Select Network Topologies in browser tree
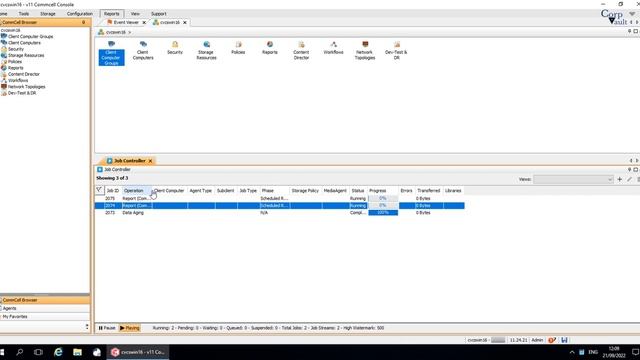 [27, 87]
